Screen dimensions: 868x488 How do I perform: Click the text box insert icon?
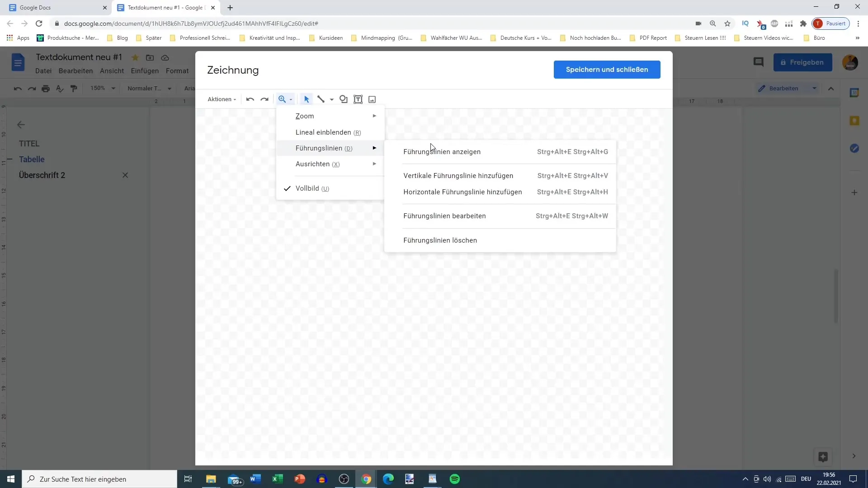tap(358, 99)
